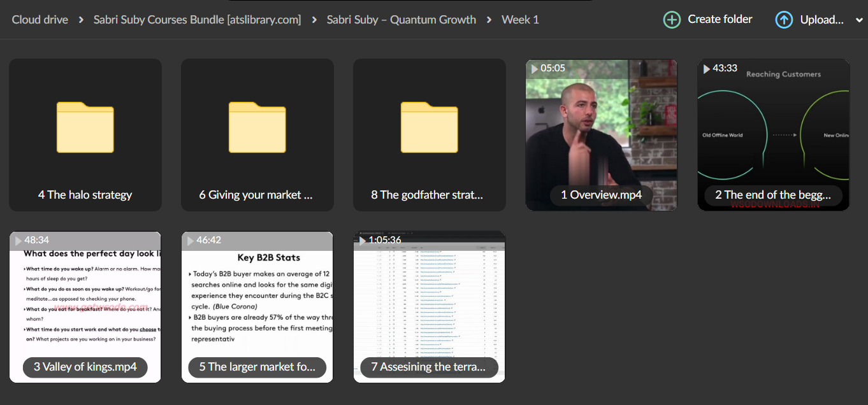Navigate to Sabri Suby – Quantum Growth breadcrumb
Screen dimensions: 868x405
401,20
